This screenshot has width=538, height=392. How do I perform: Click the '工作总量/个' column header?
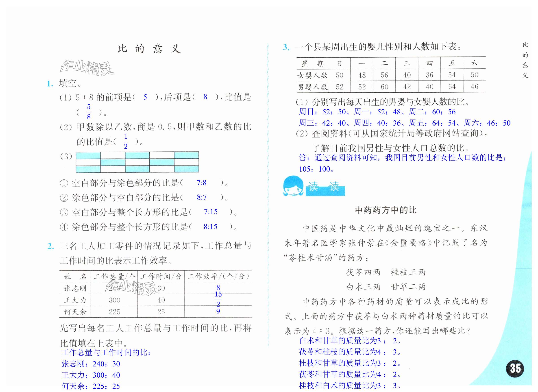point(114,277)
